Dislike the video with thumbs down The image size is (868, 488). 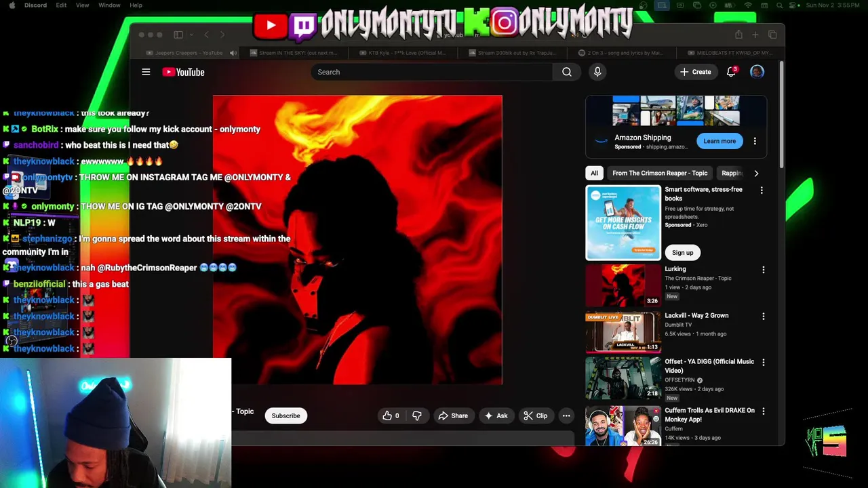coord(416,415)
